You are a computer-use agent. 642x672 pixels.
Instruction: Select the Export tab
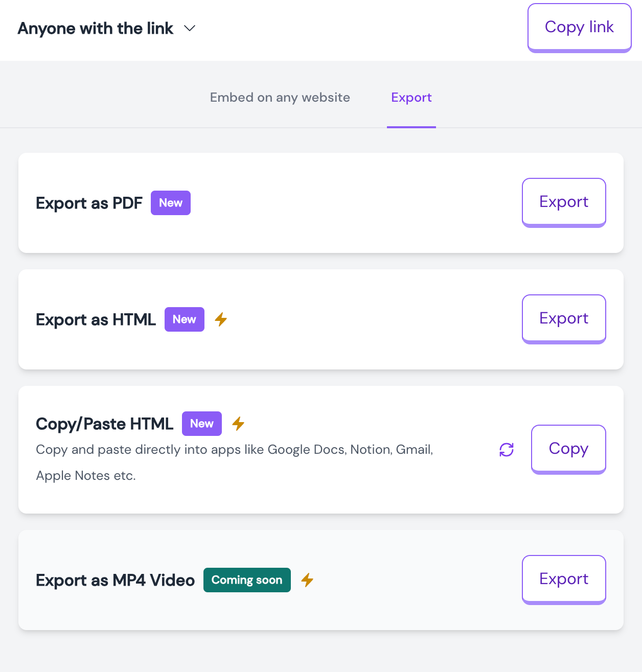tap(411, 98)
